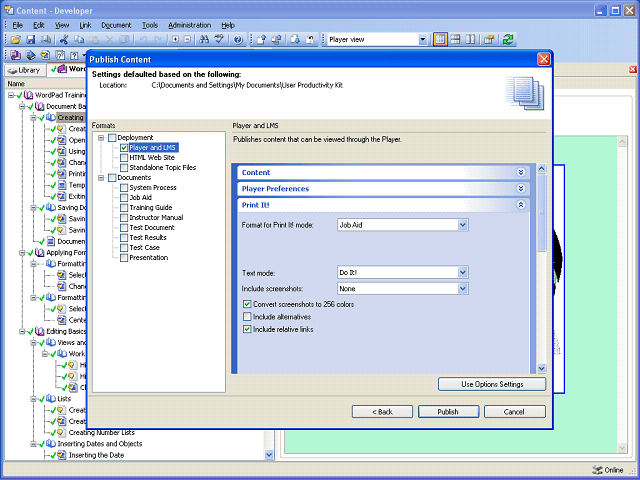
Task: Switch to the Library tab
Action: click(24, 70)
